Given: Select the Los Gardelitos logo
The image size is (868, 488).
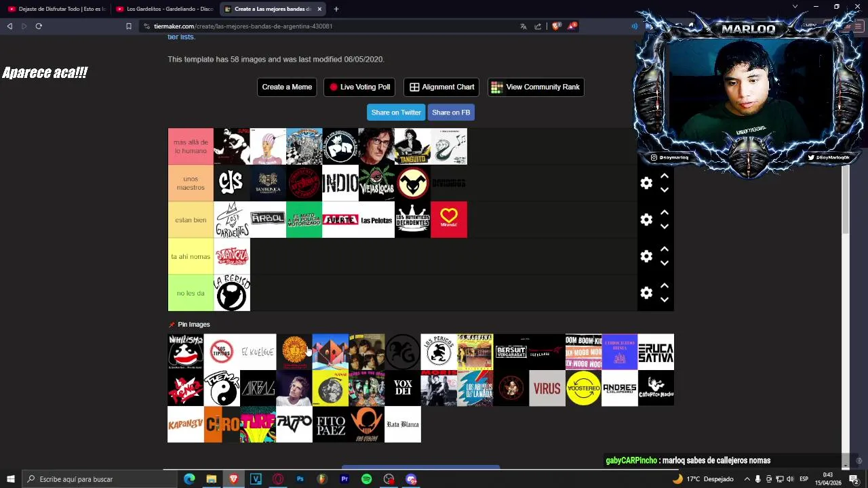Looking at the screenshot, I should (x=231, y=220).
